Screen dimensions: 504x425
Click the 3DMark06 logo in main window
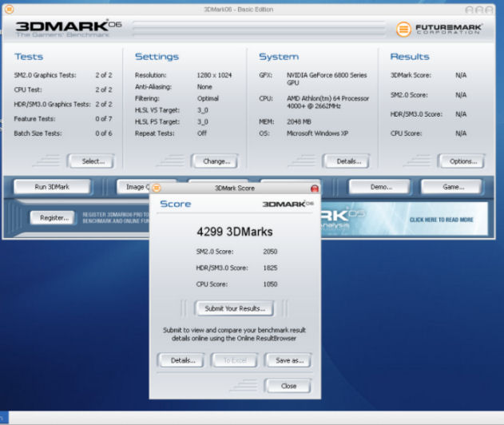coord(69,28)
